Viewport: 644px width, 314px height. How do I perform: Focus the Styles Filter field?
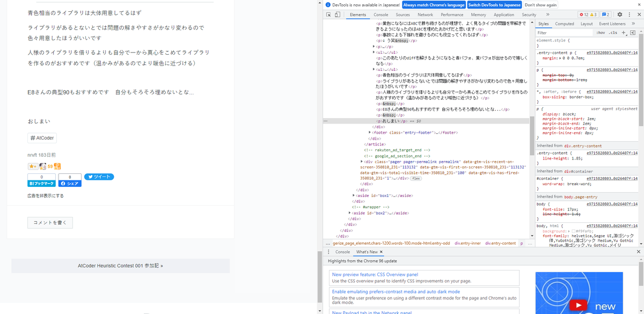(563, 33)
